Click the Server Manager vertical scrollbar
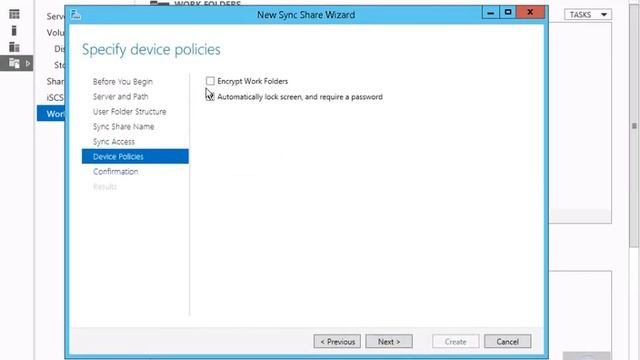 pyautogui.click(x=634, y=126)
